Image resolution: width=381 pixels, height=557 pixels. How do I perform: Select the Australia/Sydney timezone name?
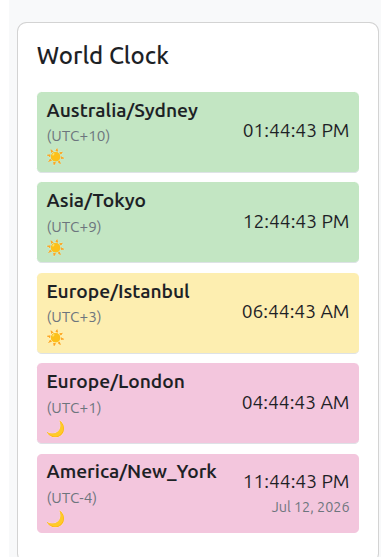click(x=122, y=111)
